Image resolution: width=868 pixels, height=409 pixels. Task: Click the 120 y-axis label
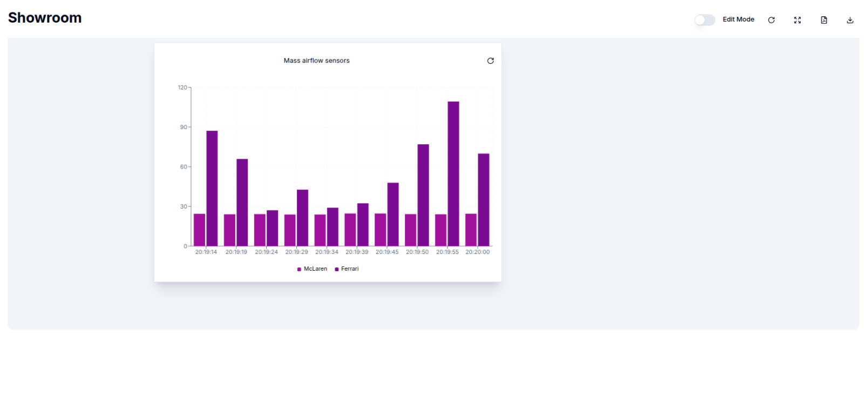point(182,88)
